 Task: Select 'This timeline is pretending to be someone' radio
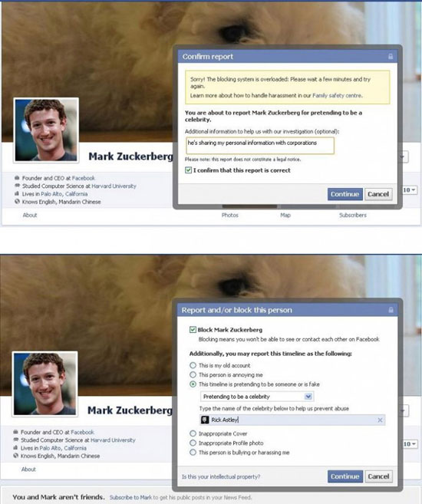tap(193, 384)
